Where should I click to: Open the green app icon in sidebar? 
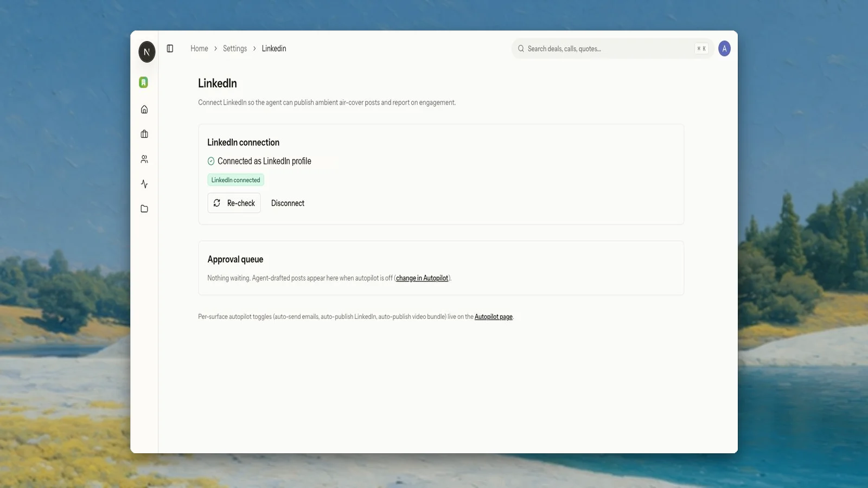144,82
